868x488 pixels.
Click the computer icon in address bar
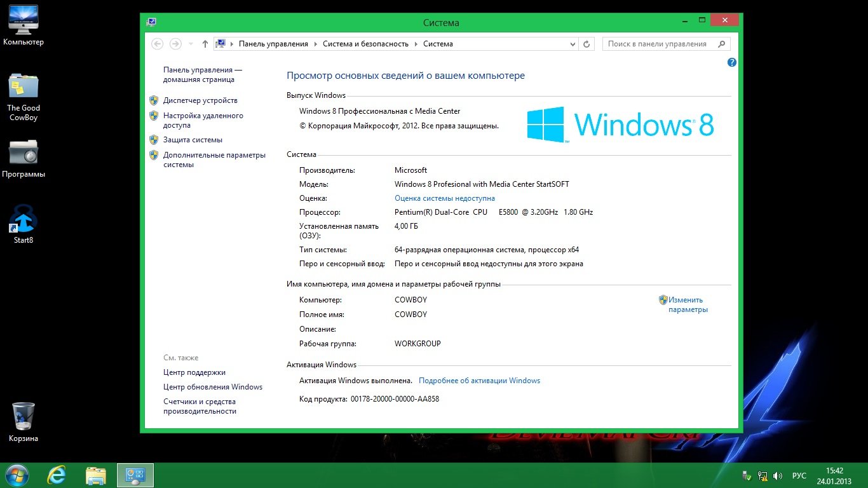220,44
